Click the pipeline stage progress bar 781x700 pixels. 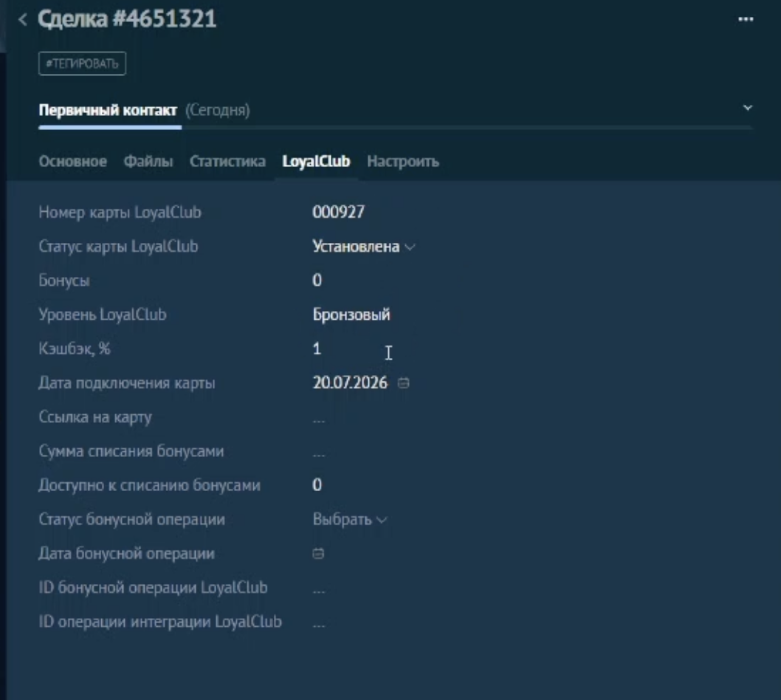coord(395,128)
